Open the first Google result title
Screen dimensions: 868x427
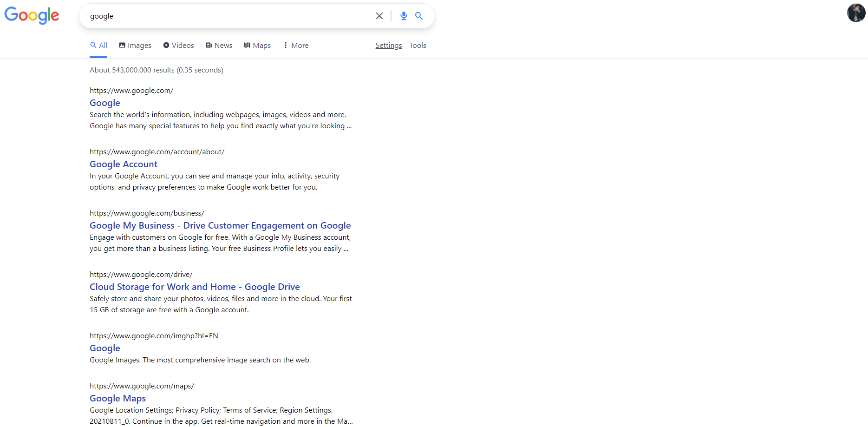click(105, 103)
